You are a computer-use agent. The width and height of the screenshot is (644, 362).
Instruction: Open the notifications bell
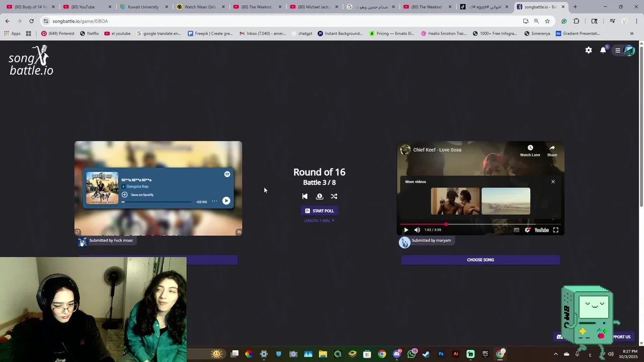pyautogui.click(x=603, y=50)
